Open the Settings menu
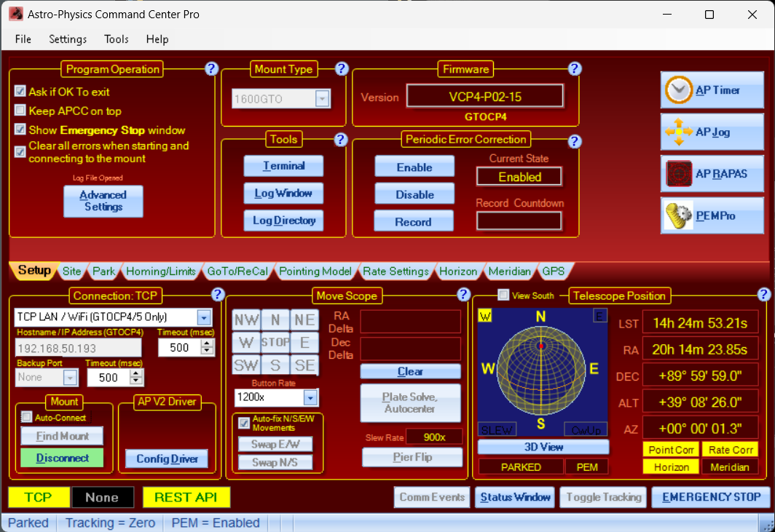775x532 pixels. click(68, 39)
